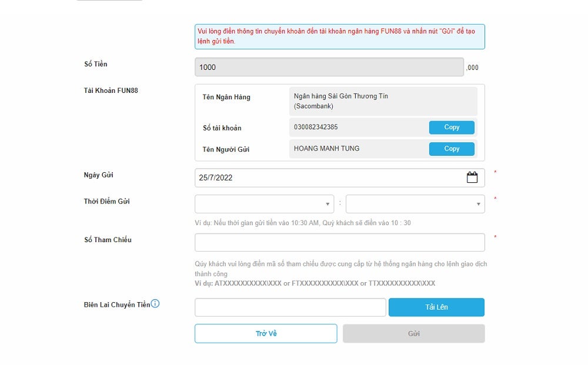Click the Số Tham Chiếu input field
588x365 pixels.
click(340, 243)
